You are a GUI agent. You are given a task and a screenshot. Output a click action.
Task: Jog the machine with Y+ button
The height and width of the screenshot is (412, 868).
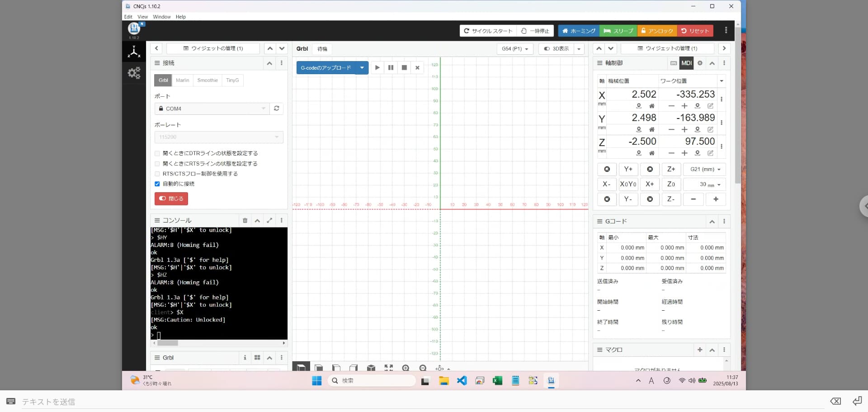pyautogui.click(x=628, y=170)
